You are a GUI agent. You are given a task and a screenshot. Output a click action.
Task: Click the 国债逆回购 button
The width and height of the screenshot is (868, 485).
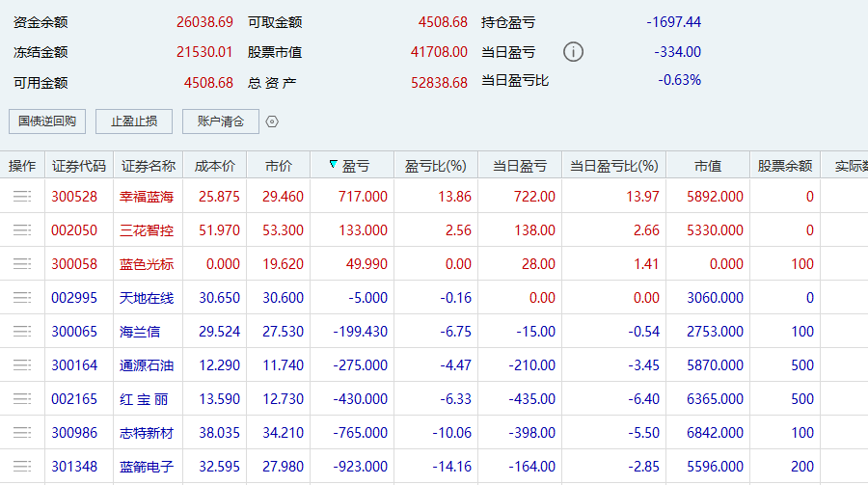pos(47,121)
